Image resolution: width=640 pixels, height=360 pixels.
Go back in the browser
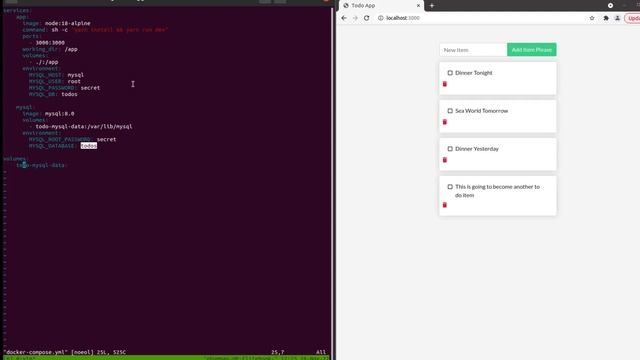pyautogui.click(x=344, y=18)
